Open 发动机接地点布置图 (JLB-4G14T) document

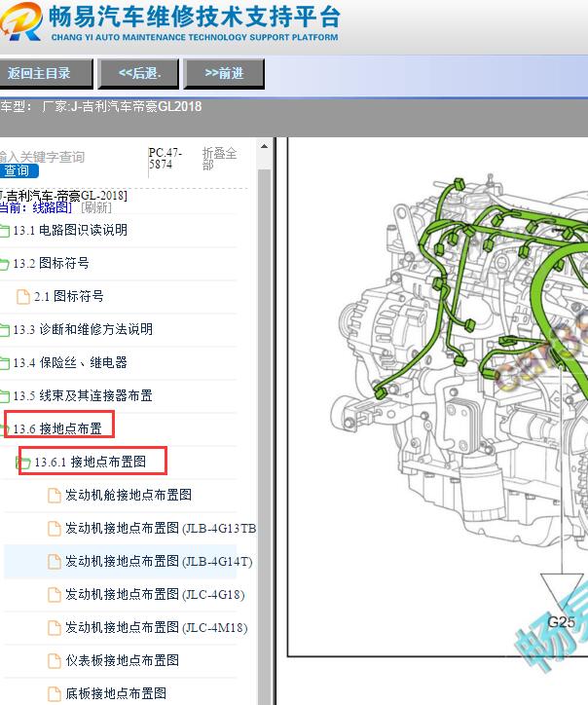pyautogui.click(x=159, y=561)
